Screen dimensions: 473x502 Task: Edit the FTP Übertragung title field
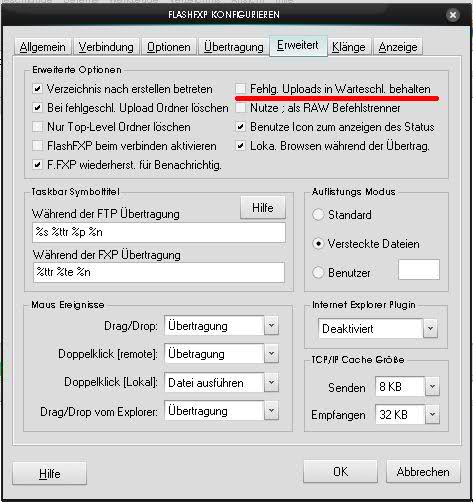[x=159, y=232]
